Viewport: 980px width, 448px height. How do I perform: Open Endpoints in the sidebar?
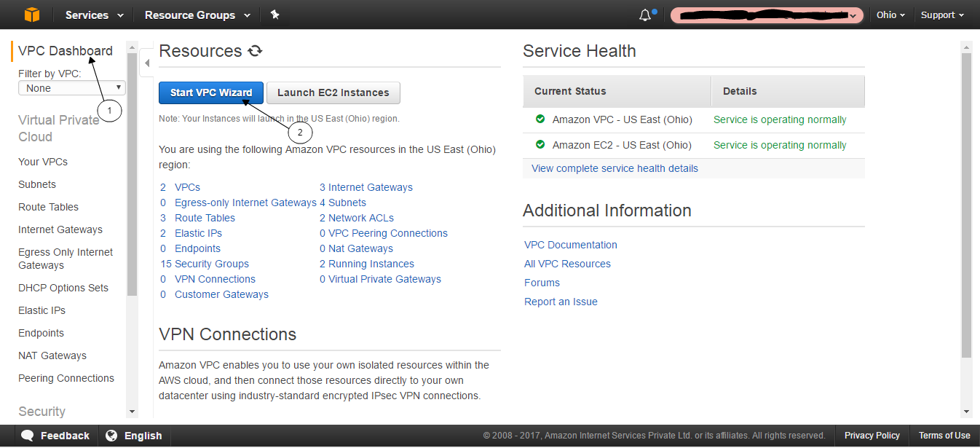point(41,333)
